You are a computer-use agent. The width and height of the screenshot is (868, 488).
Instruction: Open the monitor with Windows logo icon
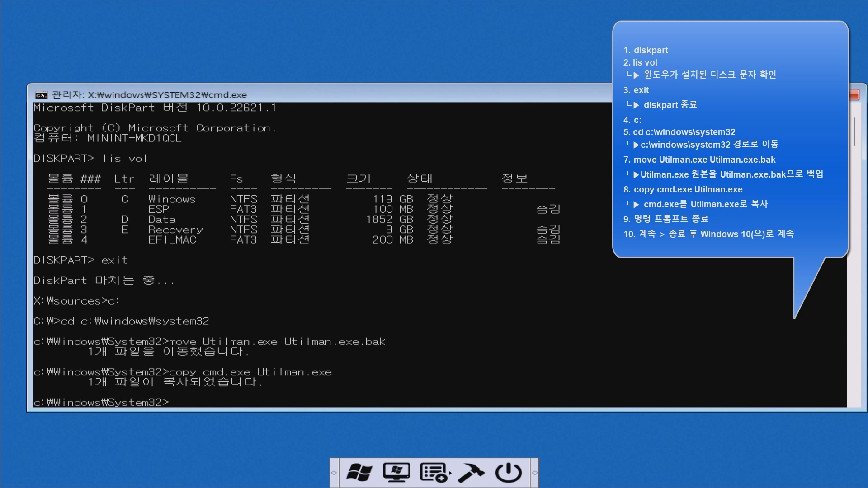click(396, 473)
